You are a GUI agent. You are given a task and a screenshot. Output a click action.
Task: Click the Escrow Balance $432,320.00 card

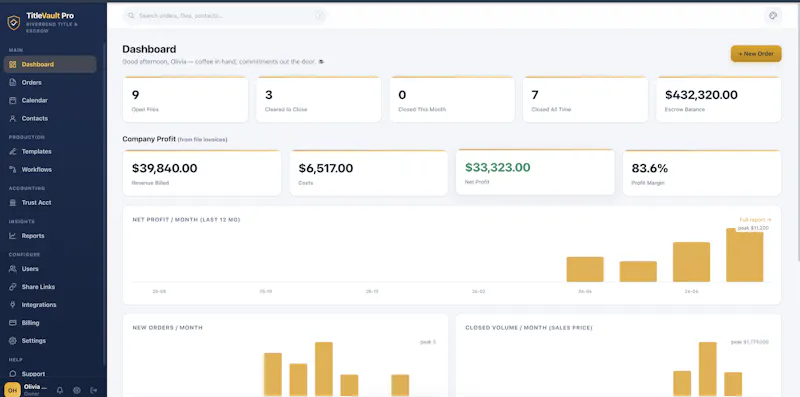[718, 100]
